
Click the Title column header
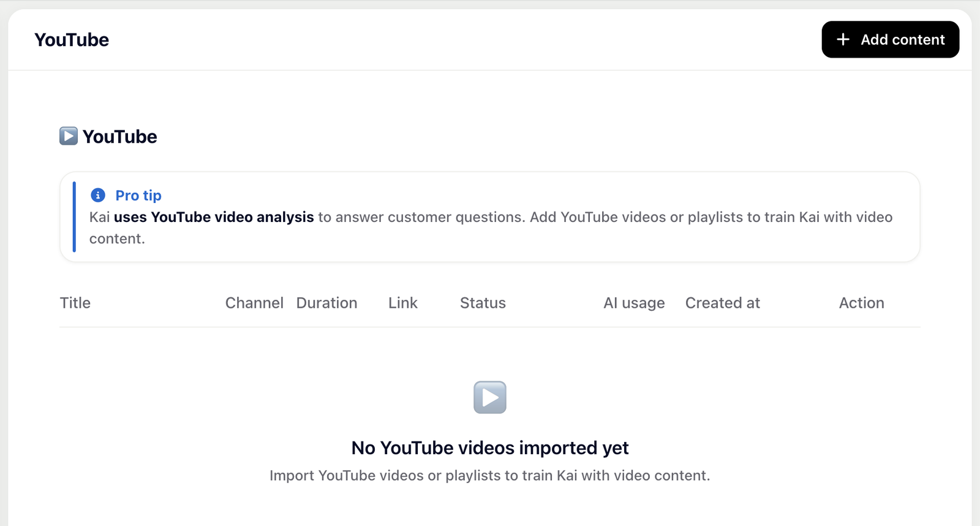(75, 303)
